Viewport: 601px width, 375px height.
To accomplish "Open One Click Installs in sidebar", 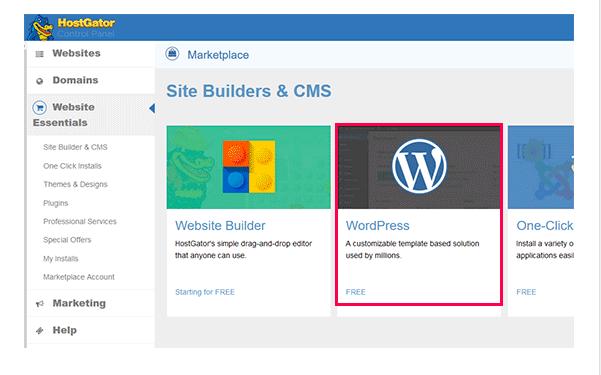I will 72,166.
